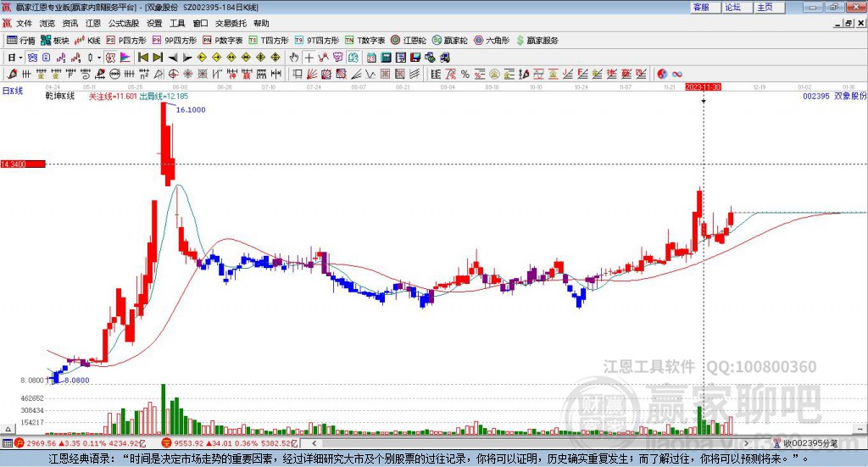Click the 002395 stock code label
Image resolution: width=868 pixels, height=467 pixels.
pyautogui.click(x=816, y=97)
